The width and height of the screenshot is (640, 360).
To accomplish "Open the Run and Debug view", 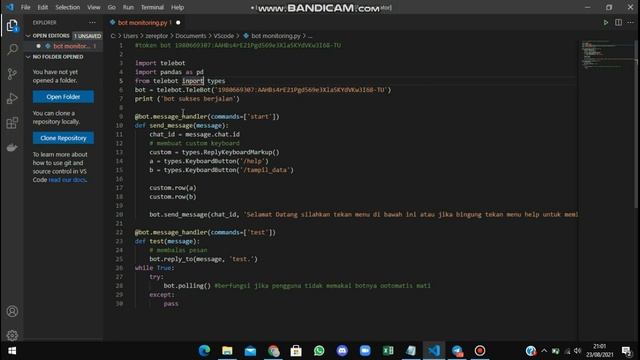I will tap(12, 98).
